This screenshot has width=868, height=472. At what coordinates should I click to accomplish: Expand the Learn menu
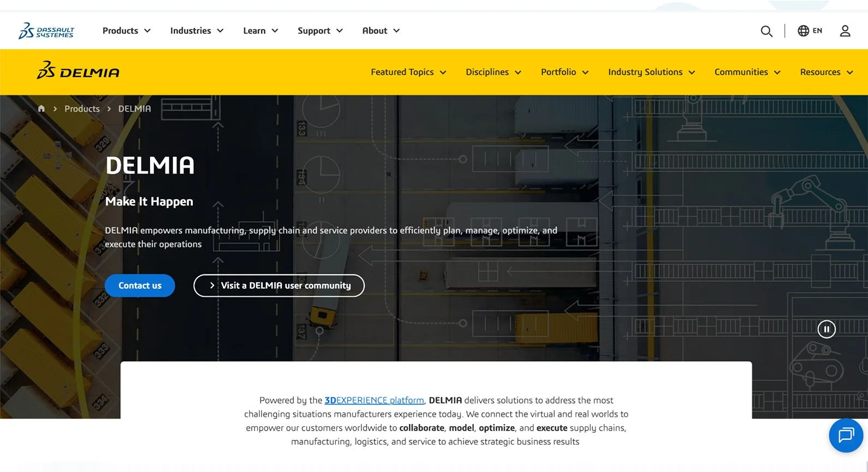pos(260,31)
